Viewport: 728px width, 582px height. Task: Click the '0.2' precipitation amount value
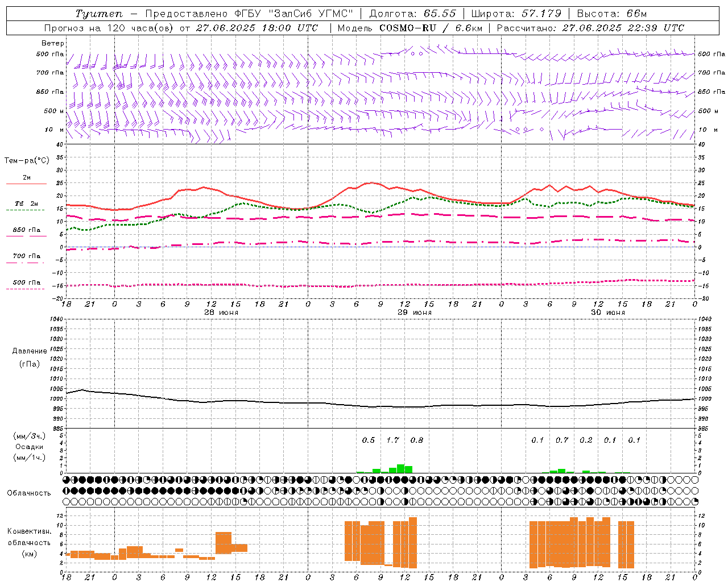(586, 440)
